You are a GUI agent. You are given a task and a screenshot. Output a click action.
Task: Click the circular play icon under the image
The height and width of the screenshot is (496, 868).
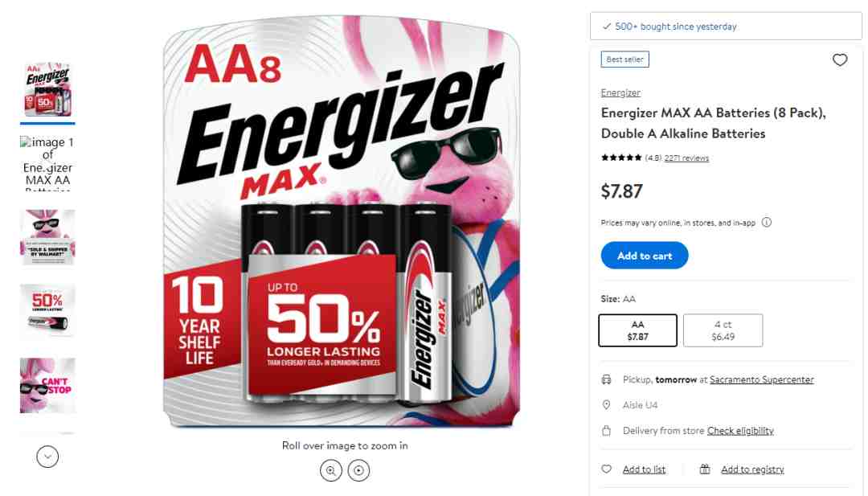pyautogui.click(x=358, y=470)
